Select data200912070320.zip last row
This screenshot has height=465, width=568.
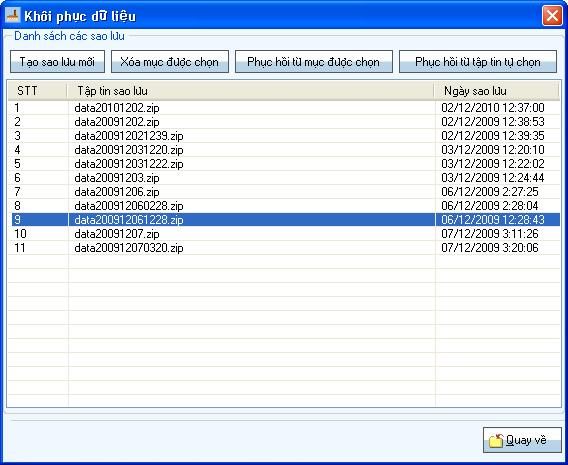click(284, 248)
